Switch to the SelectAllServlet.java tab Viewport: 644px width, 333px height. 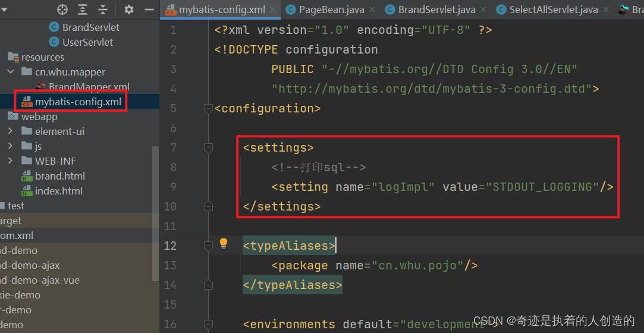[x=552, y=10]
